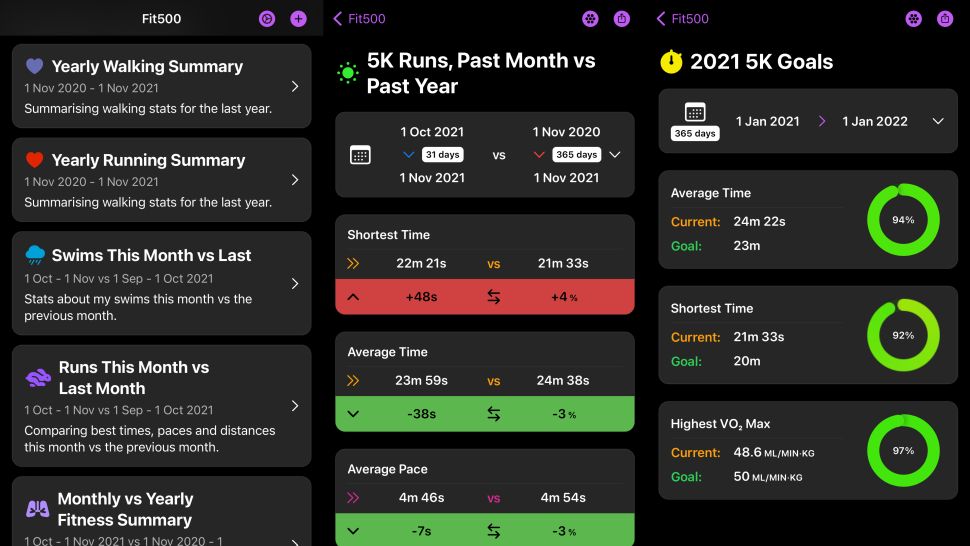Expand the 2021 5K Goals date range
970x546 pixels.
click(938, 121)
